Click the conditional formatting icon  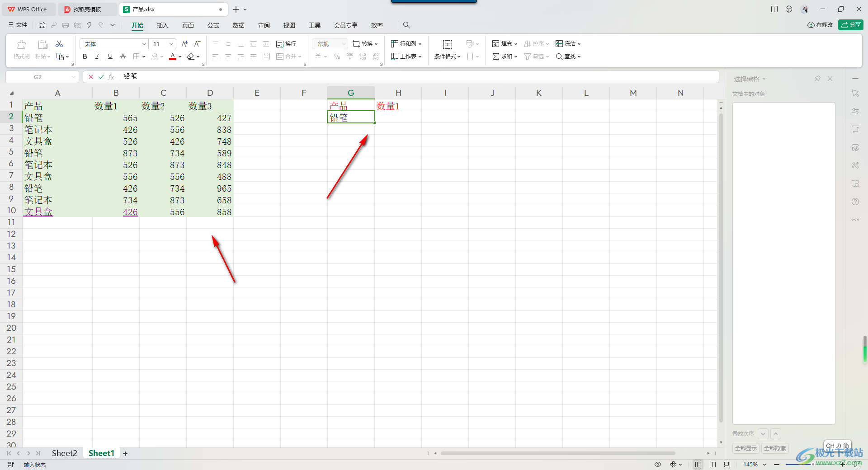[447, 44]
